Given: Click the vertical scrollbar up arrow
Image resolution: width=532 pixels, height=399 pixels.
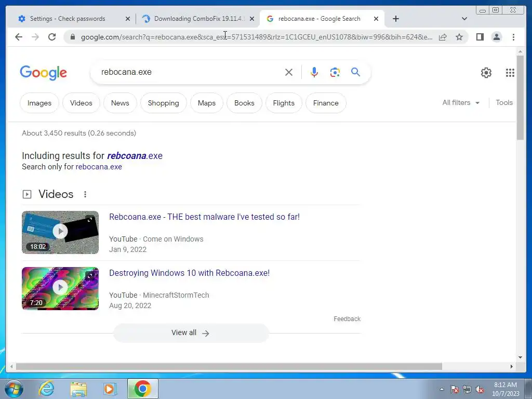Looking at the screenshot, I should [521, 51].
